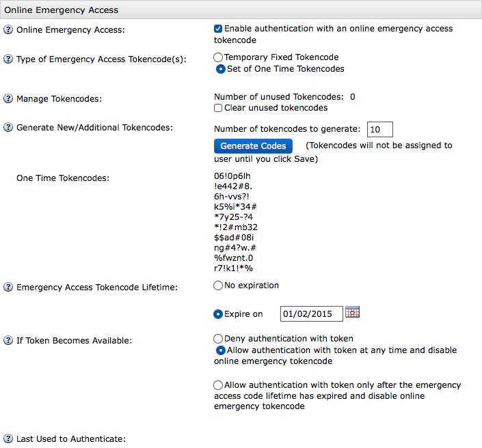The image size is (482, 448).
Task: Select Deny authentication with token
Action: click(x=218, y=338)
